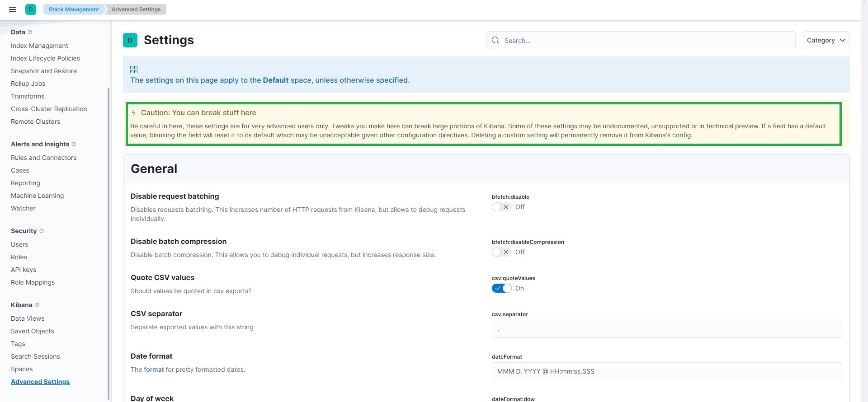Go to Stack Management breadcrumb
Screen dimensions: 868x402
pyautogui.click(x=74, y=9)
